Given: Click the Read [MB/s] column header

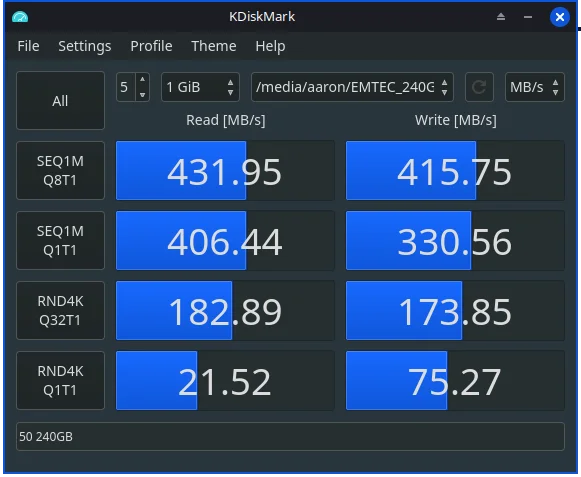Looking at the screenshot, I should (226, 120).
